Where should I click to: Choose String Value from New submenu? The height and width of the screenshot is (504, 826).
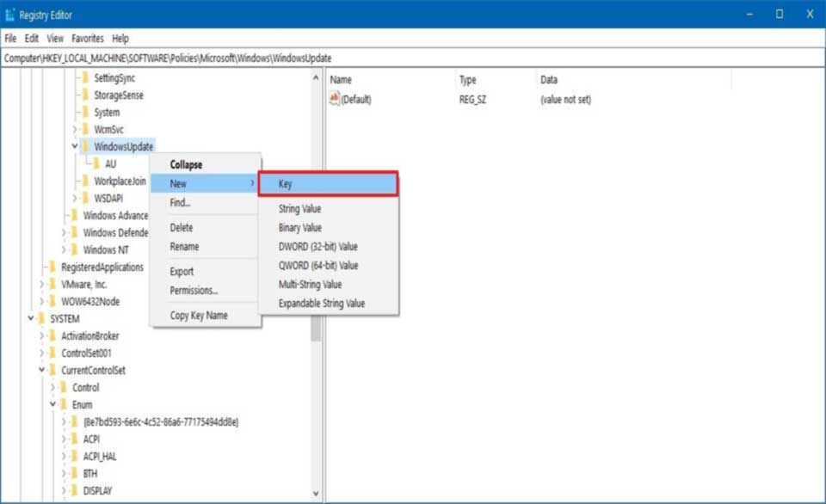pos(328,208)
